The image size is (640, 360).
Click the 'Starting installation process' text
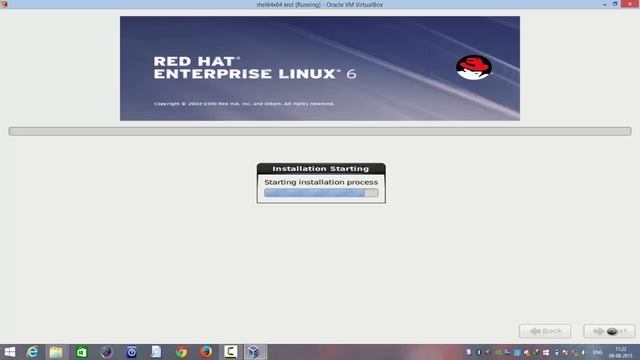pyautogui.click(x=321, y=182)
